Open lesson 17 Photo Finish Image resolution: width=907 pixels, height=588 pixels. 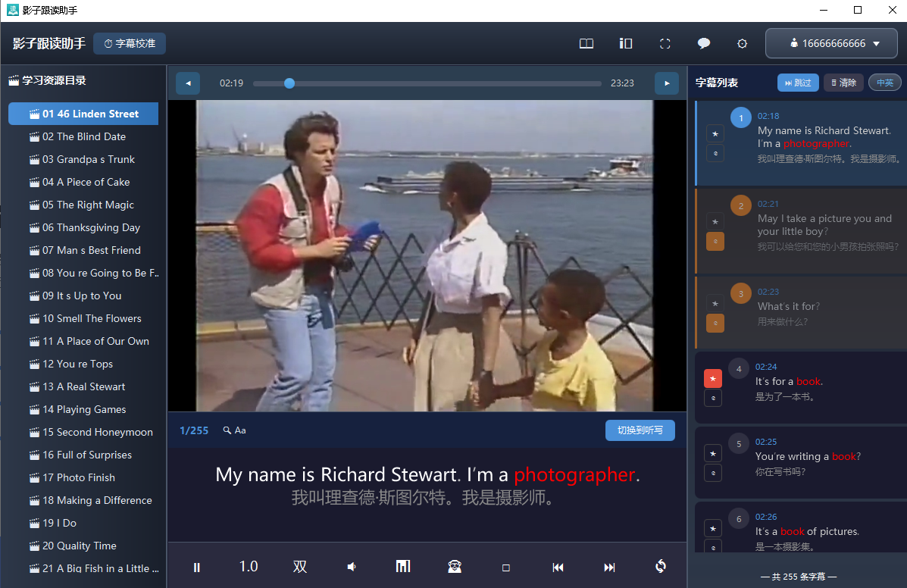pyautogui.click(x=83, y=477)
